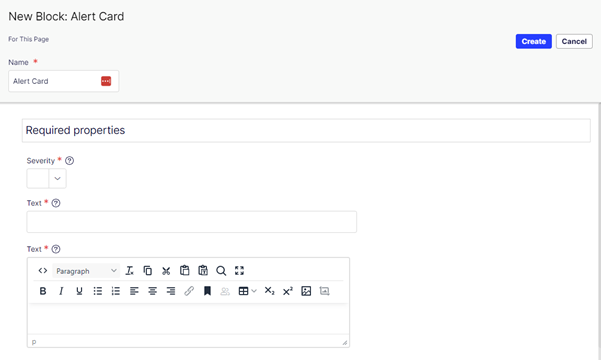Open the source code view icon
The width and height of the screenshot is (601, 360).
(43, 271)
